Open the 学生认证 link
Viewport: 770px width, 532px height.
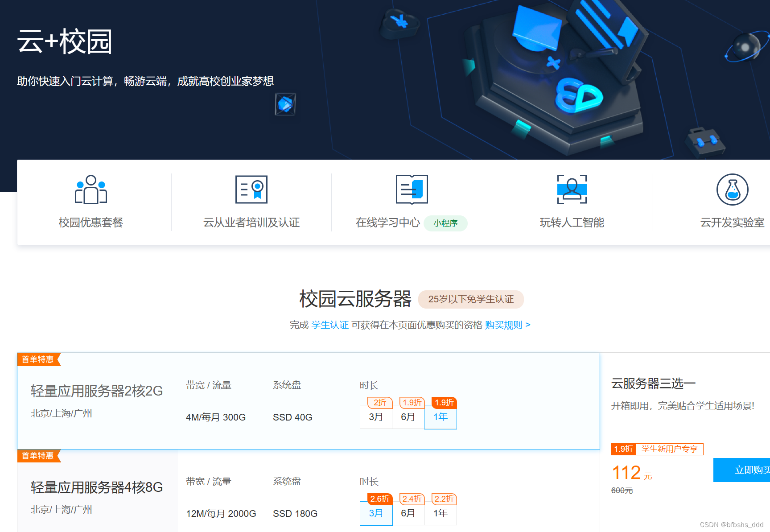click(x=330, y=325)
